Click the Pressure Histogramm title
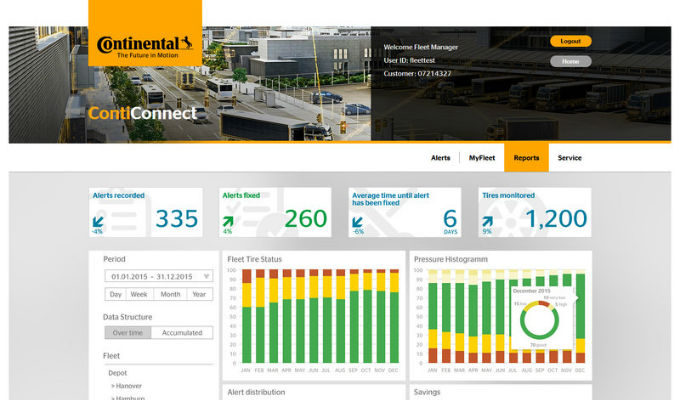The image size is (680, 400). coord(451,259)
